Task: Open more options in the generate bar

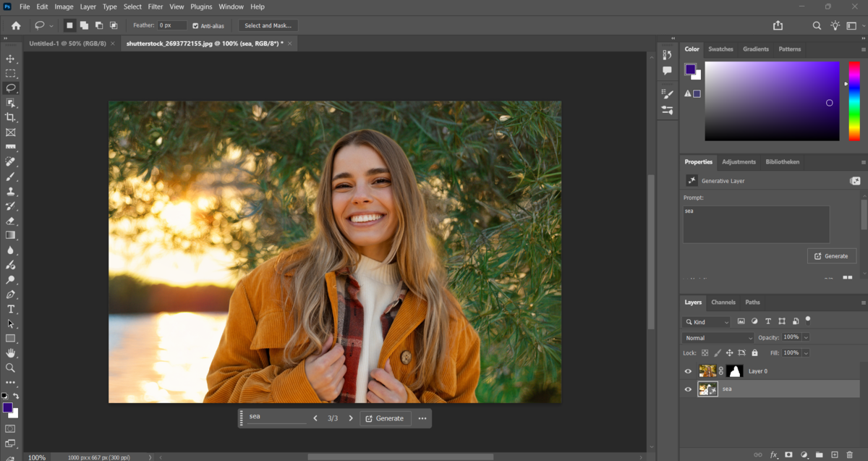Action: click(422, 418)
